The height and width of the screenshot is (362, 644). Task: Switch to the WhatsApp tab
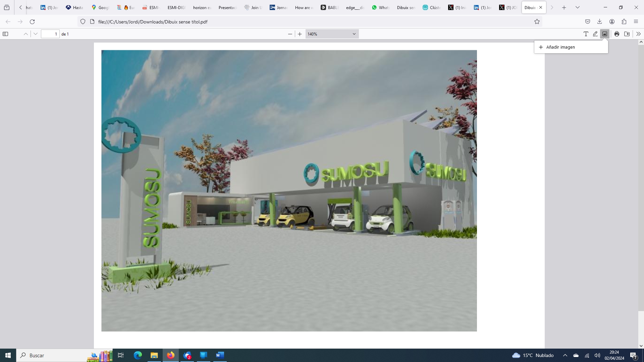point(380,7)
